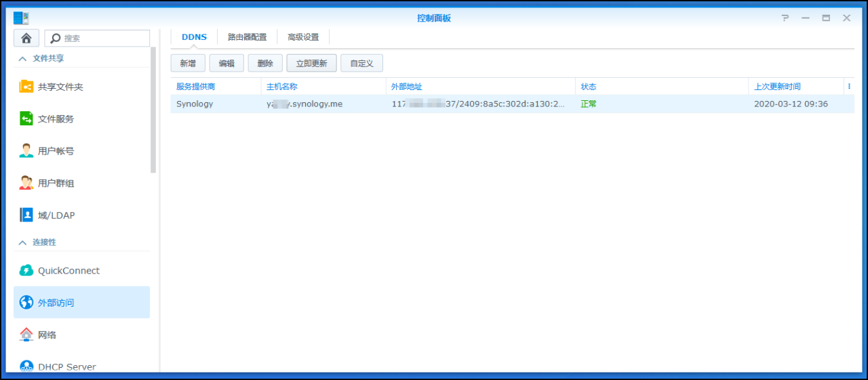Click the sidebar vertical scrollbar
The image size is (868, 380).
point(153,110)
